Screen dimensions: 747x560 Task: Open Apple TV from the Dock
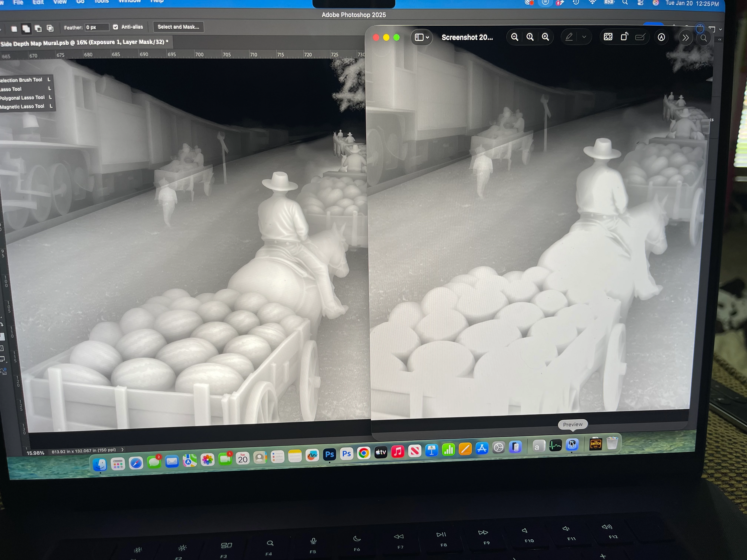click(381, 452)
